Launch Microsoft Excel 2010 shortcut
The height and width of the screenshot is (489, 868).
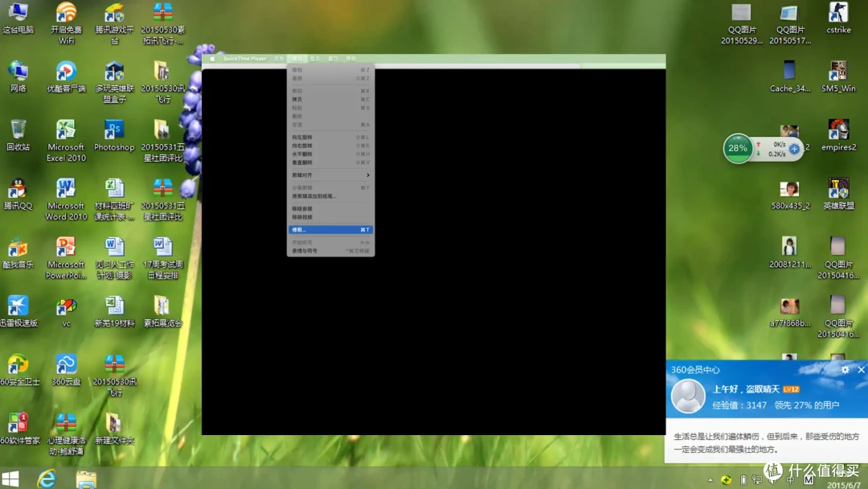pos(66,141)
